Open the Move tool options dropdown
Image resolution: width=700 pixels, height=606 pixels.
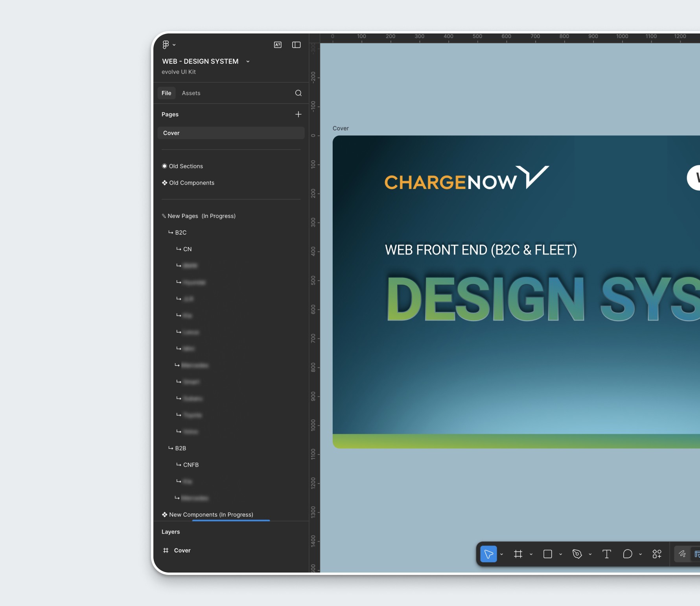pos(501,554)
